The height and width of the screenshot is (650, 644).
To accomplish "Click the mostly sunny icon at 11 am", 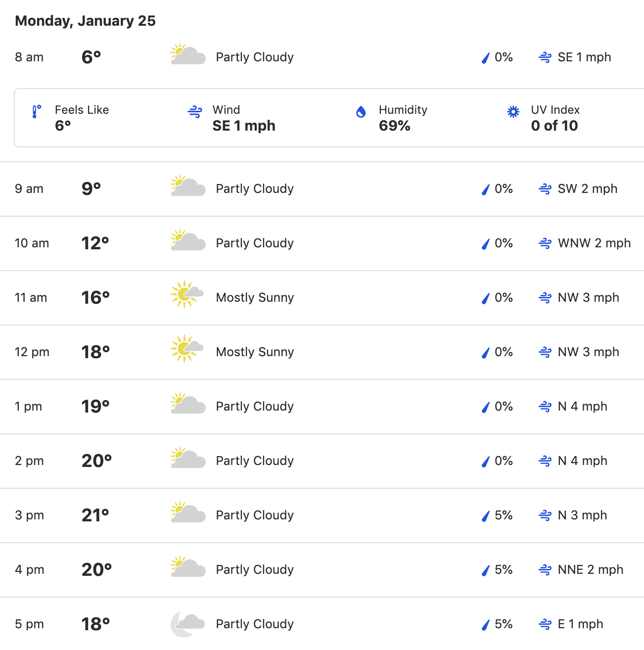I will 187,295.
